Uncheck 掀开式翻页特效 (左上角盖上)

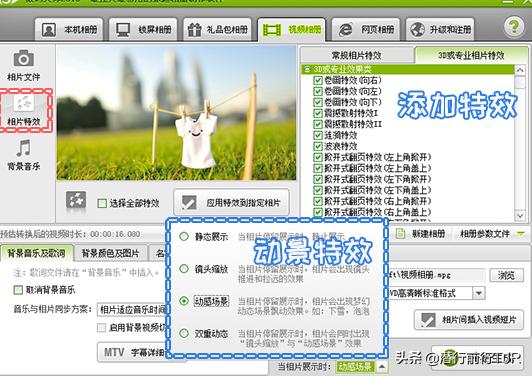(318, 168)
